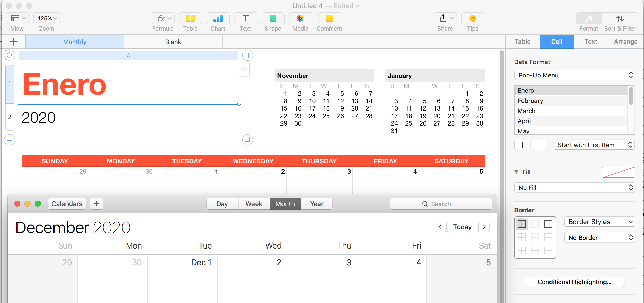Switch to the Blank sheet tab
This screenshot has height=303, width=644.
pos(173,42)
